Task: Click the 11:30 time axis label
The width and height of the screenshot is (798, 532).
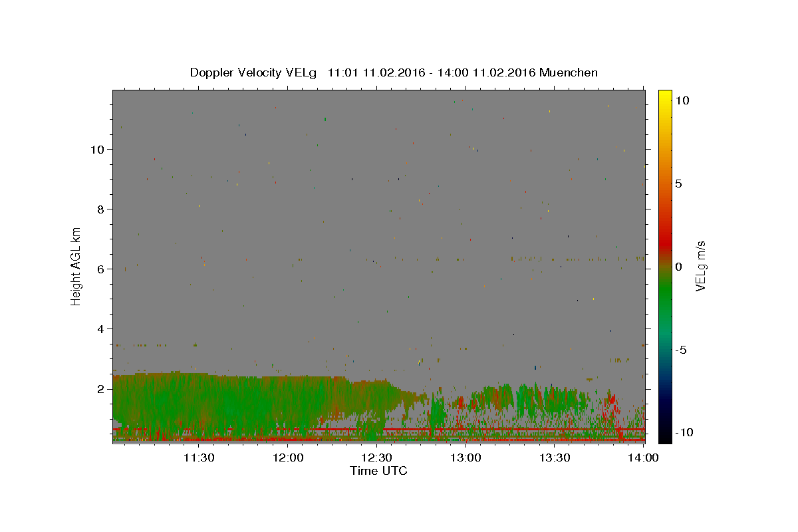Action: [198, 458]
